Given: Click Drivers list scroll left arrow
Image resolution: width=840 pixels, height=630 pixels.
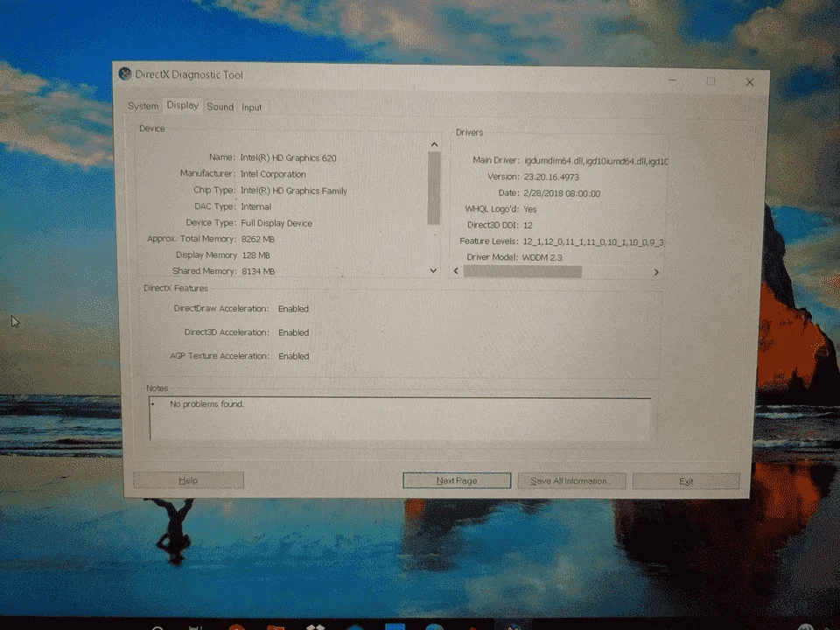Looking at the screenshot, I should click(x=456, y=271).
